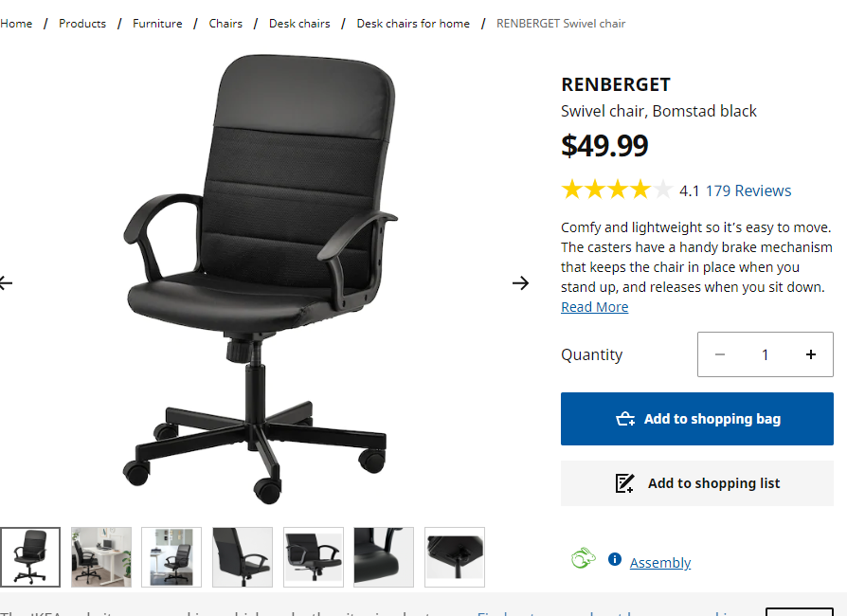Screen dimensions: 847x616
Task: Click the next image arrow
Action: [x=521, y=282]
